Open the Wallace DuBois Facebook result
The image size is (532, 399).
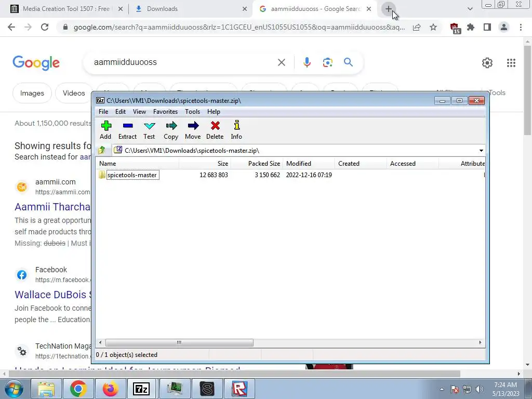click(53, 295)
